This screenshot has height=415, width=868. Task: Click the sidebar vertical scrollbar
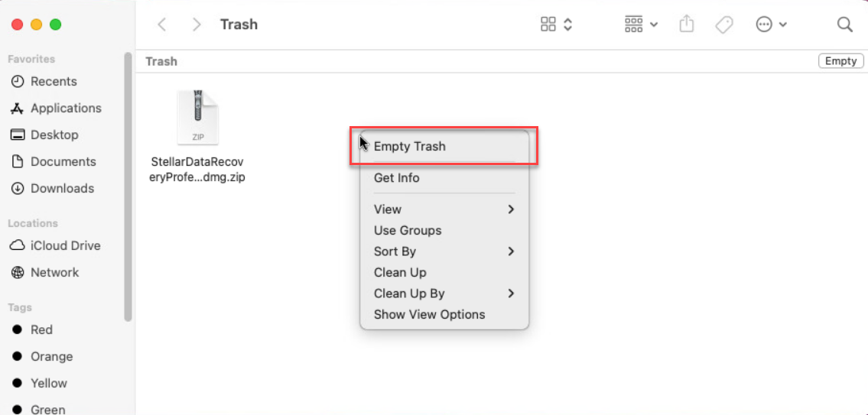(128, 187)
